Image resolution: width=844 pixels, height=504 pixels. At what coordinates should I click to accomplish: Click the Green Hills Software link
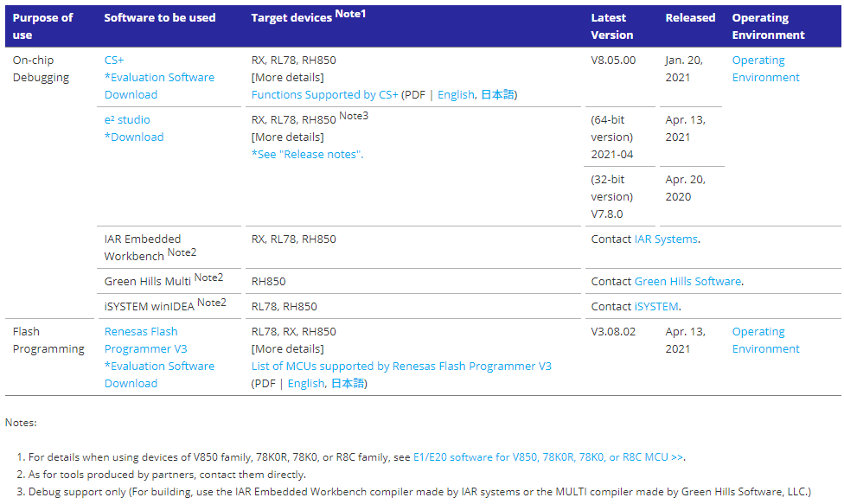click(x=687, y=281)
